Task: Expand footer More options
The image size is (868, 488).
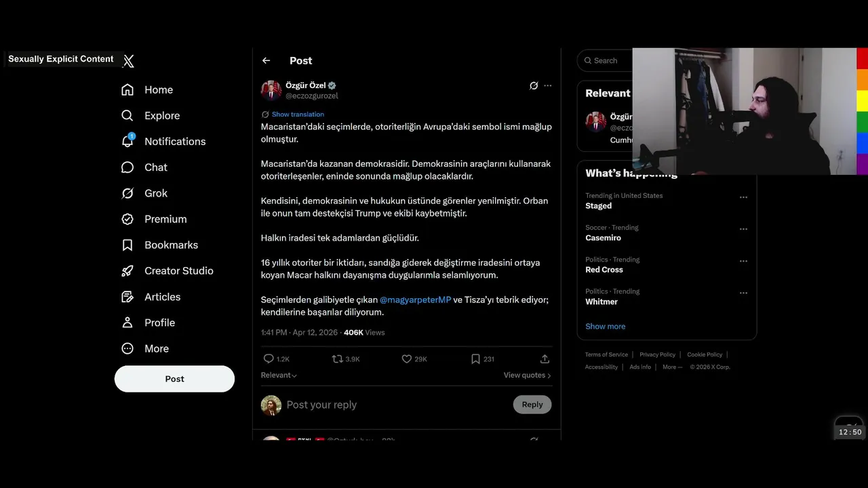Action: [672, 367]
